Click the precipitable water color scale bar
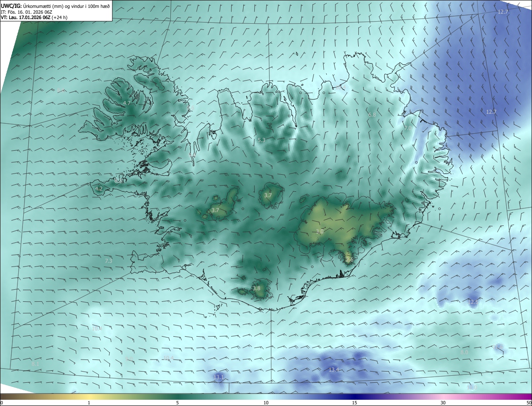Image resolution: width=532 pixels, height=406 pixels. (x=266, y=396)
